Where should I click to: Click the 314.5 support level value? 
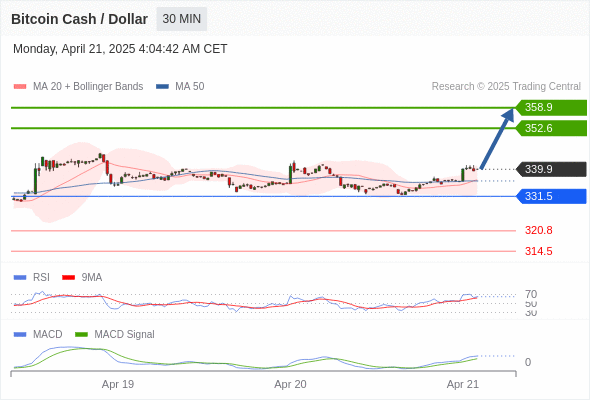[x=539, y=251]
